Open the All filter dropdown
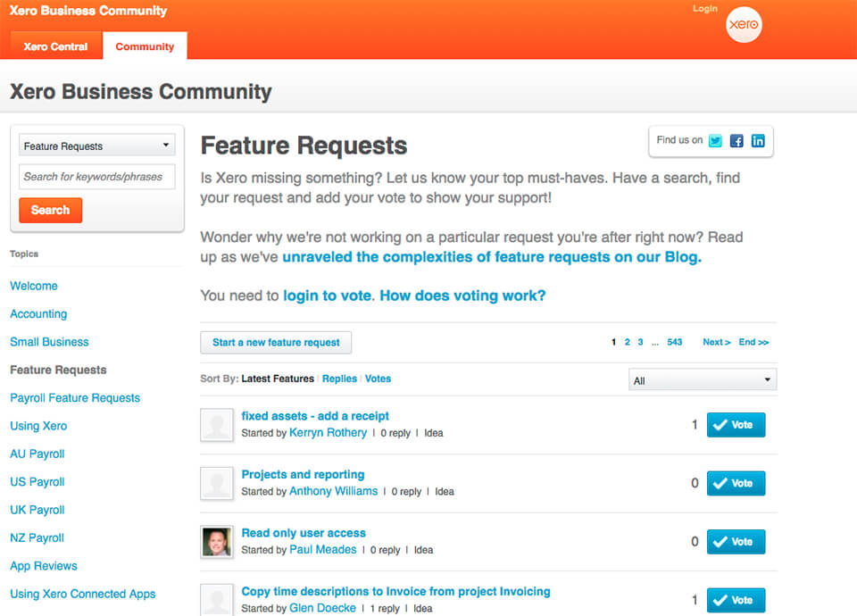The height and width of the screenshot is (616, 857). [x=703, y=380]
